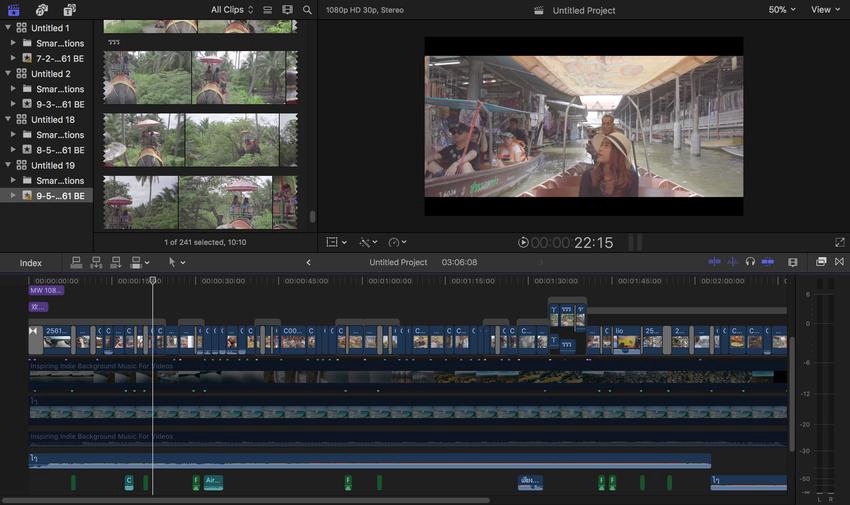The width and height of the screenshot is (850, 505).
Task: Click the viewer video of boats
Action: point(584,126)
